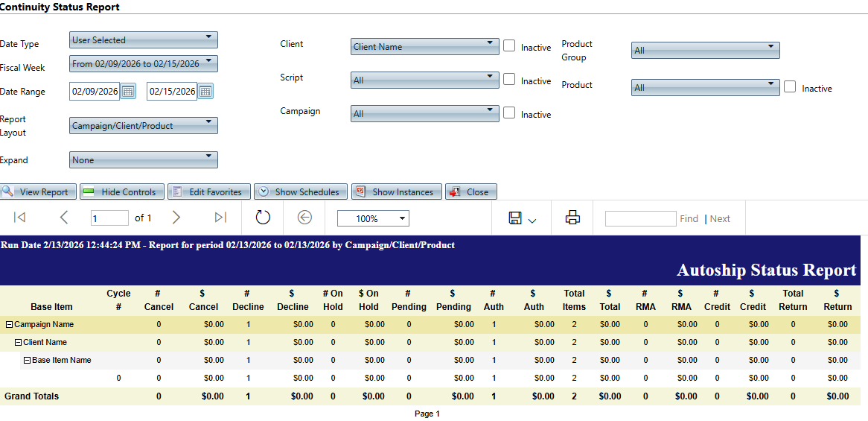Refresh the report with circular arrow
Viewport: 868px width, 421px height.
263,218
